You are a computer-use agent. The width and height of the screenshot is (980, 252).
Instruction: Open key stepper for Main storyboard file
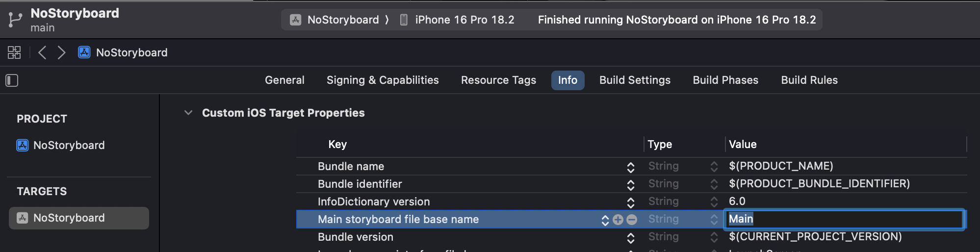pos(605,220)
